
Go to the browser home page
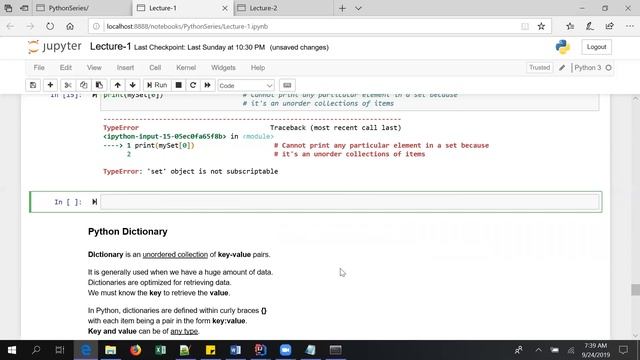[70, 27]
